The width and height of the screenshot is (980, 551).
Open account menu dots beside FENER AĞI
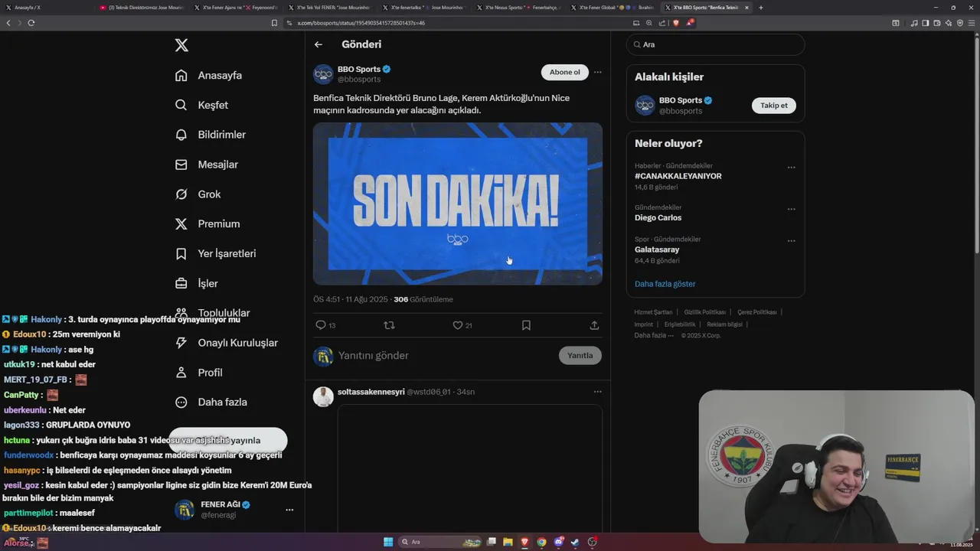(289, 510)
